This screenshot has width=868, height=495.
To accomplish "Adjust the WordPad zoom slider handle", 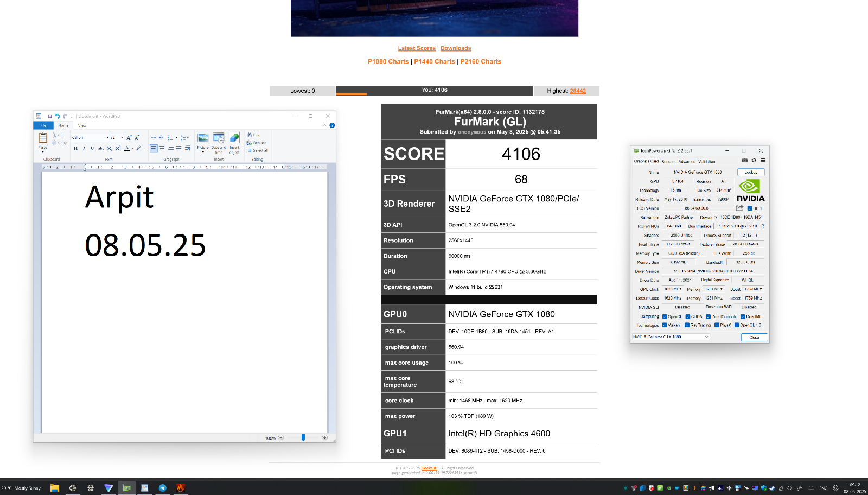I will 303,437.
